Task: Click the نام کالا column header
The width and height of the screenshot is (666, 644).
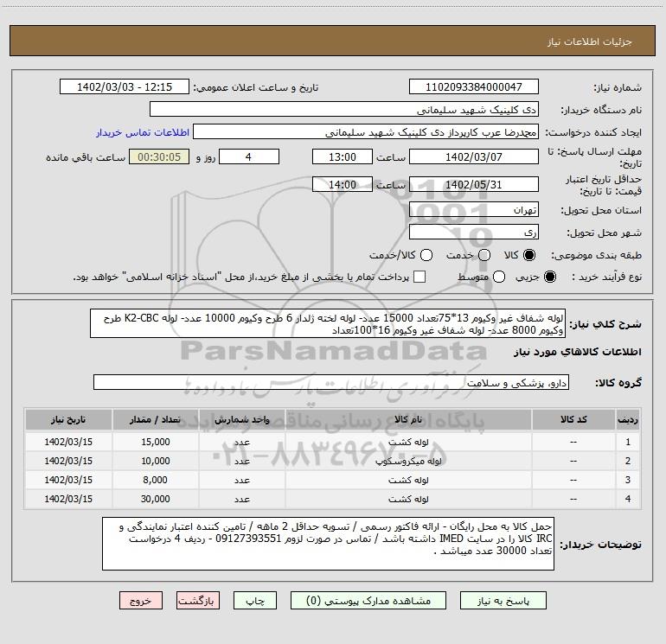Action: pyautogui.click(x=408, y=420)
